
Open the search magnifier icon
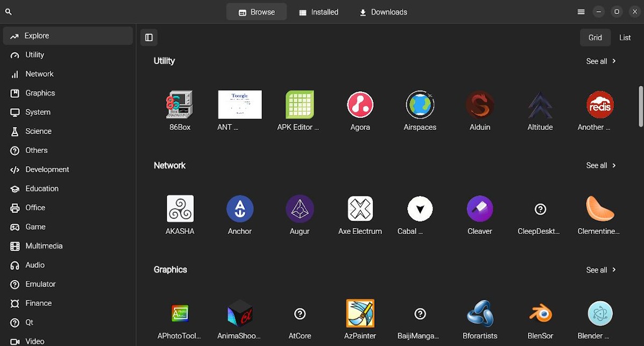tap(9, 12)
